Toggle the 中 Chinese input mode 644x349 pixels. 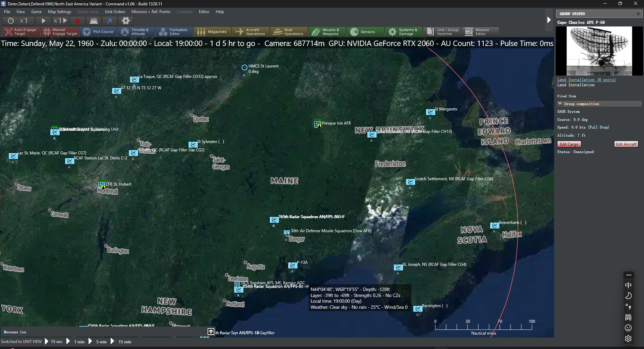coord(628,285)
